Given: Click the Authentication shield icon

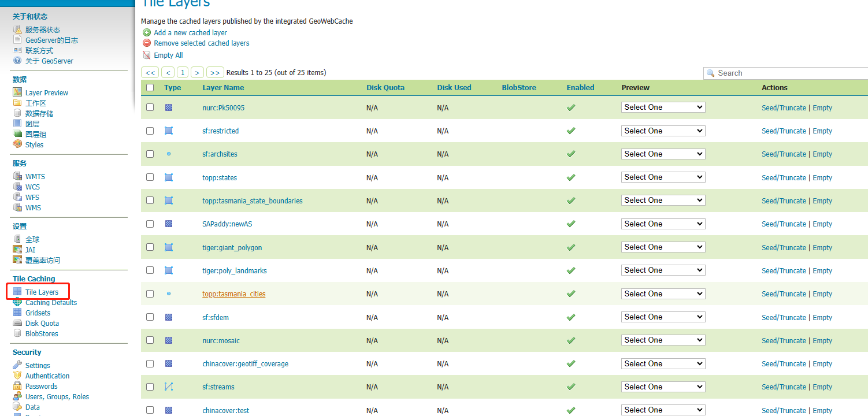Looking at the screenshot, I should (x=17, y=376).
